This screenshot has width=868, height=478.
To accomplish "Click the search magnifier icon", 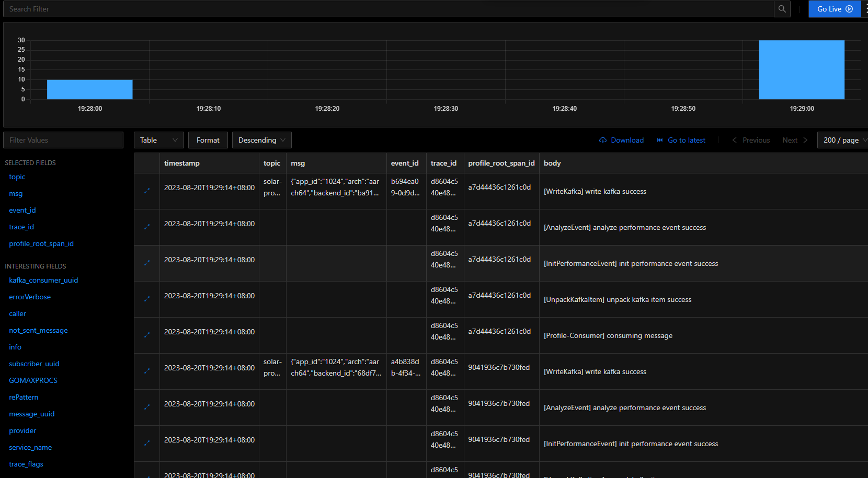I will 782,9.
